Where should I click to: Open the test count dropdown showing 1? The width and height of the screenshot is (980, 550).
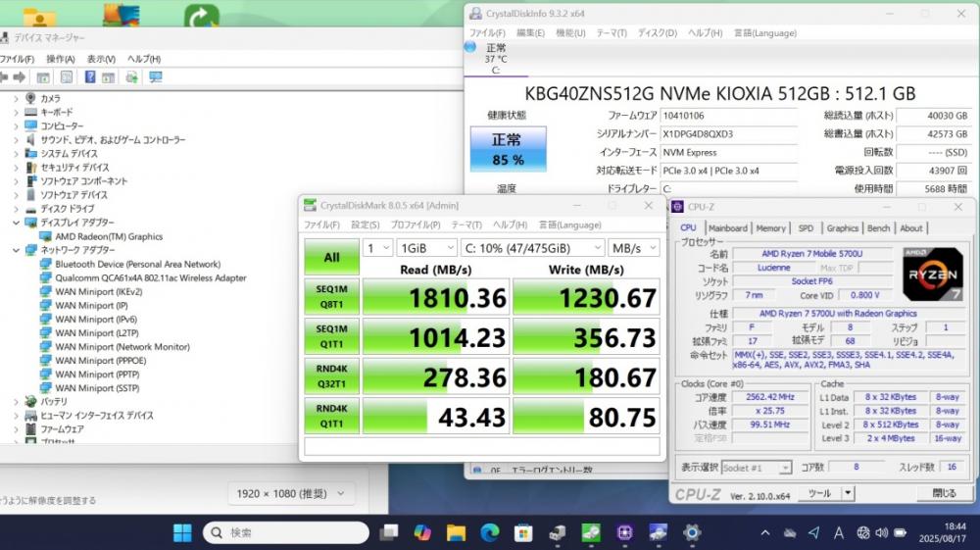point(377,248)
